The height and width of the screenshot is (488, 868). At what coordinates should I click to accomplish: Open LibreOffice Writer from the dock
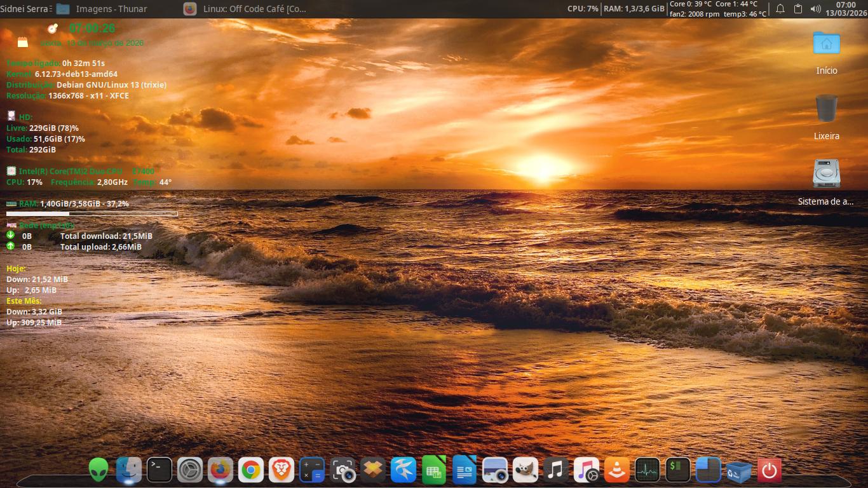(x=465, y=470)
